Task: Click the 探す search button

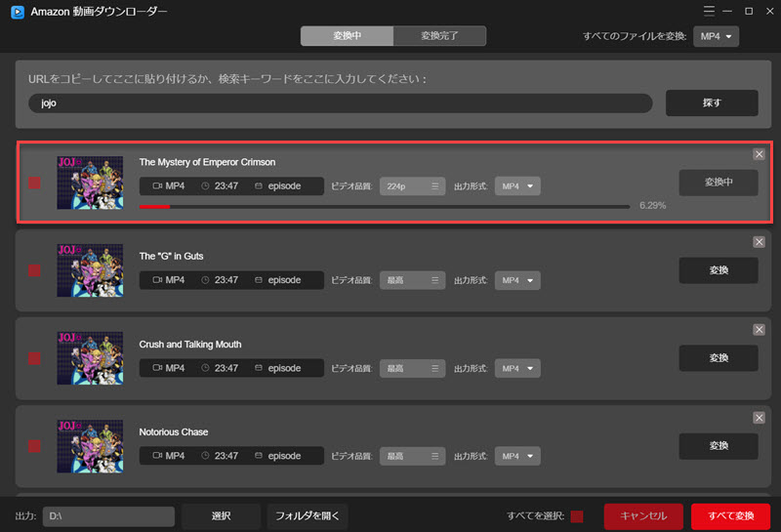Action: click(x=712, y=102)
